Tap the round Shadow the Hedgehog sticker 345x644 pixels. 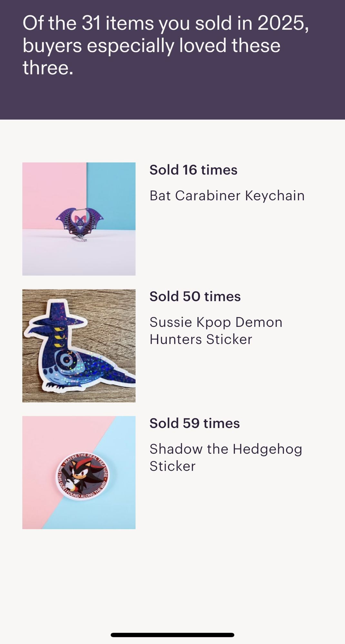83,476
